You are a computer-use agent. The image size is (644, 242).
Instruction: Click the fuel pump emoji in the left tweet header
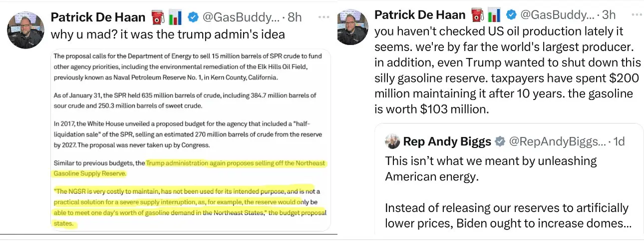[156, 17]
